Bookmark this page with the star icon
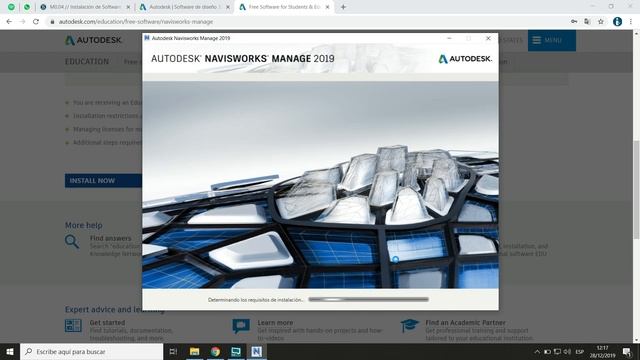 601,22
